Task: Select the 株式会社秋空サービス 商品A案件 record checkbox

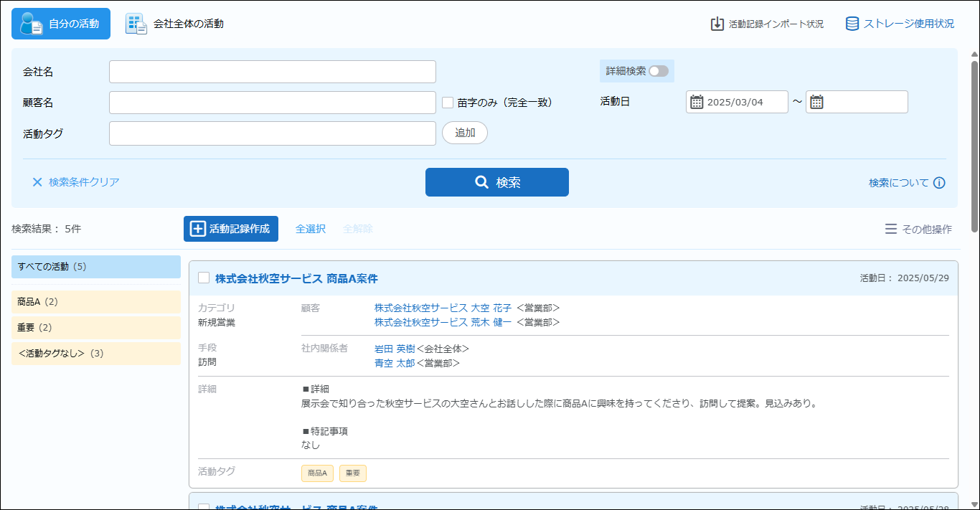Action: pyautogui.click(x=204, y=278)
